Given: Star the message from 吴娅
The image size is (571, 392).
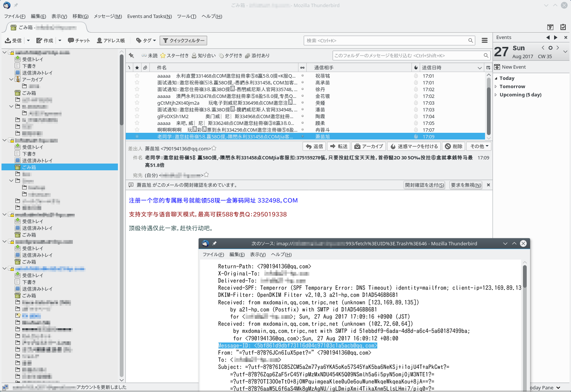Looking at the screenshot, I should pyautogui.click(x=137, y=103).
